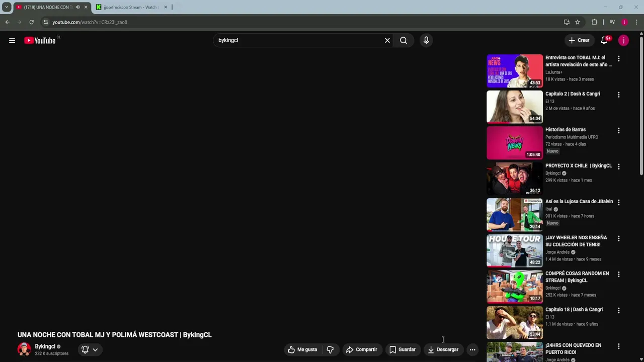
Task: Open options for PROYECTO X CHILE video
Action: tap(619, 166)
